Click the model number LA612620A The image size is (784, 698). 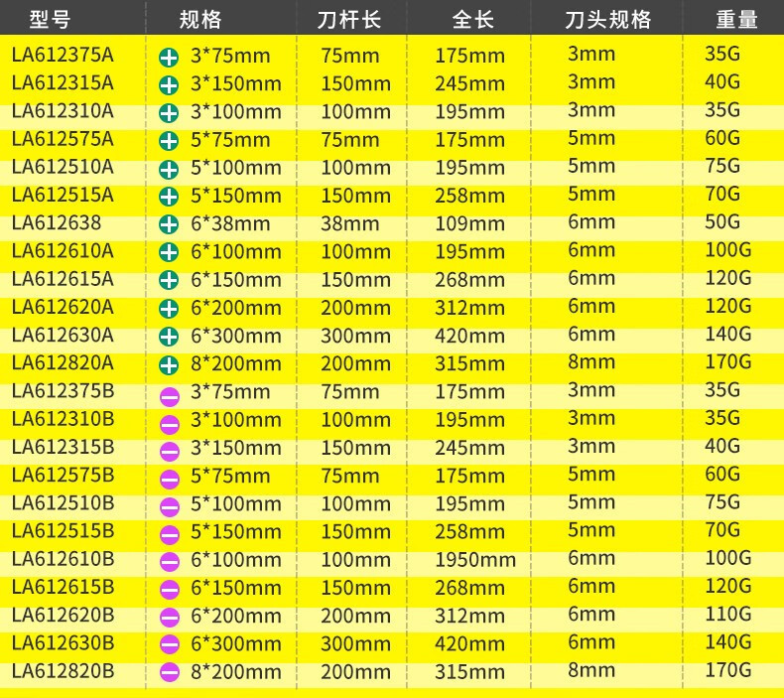[63, 307]
